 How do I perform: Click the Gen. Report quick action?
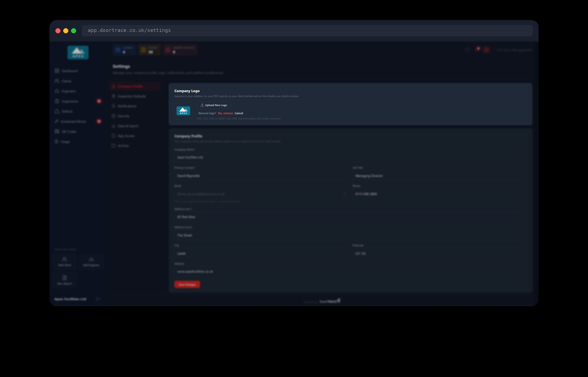coord(65,280)
